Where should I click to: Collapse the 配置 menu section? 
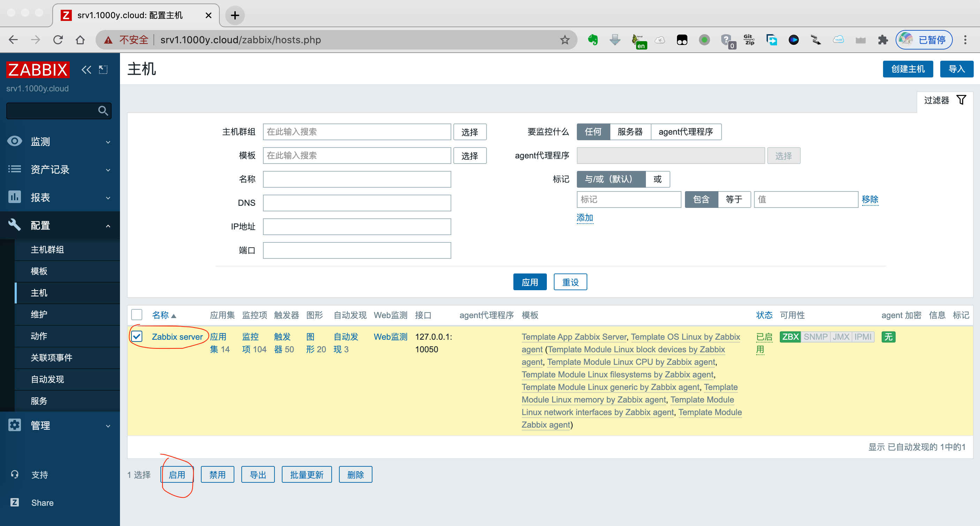coord(60,225)
